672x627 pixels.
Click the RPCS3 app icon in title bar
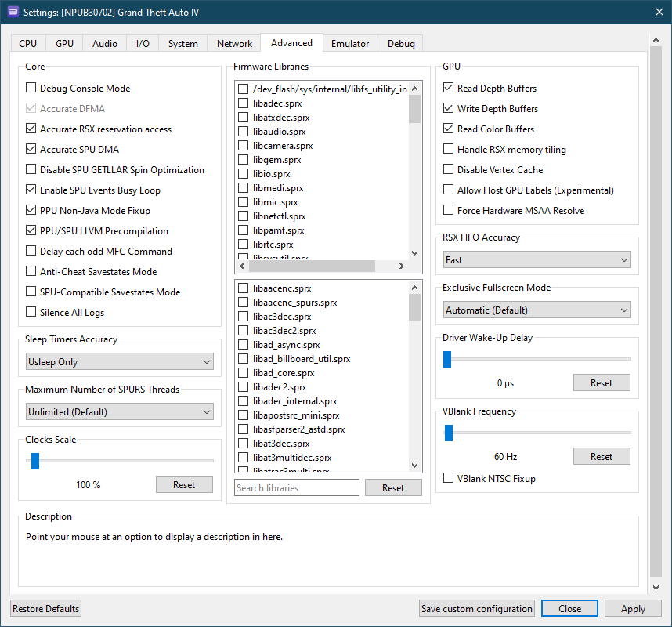(13, 12)
